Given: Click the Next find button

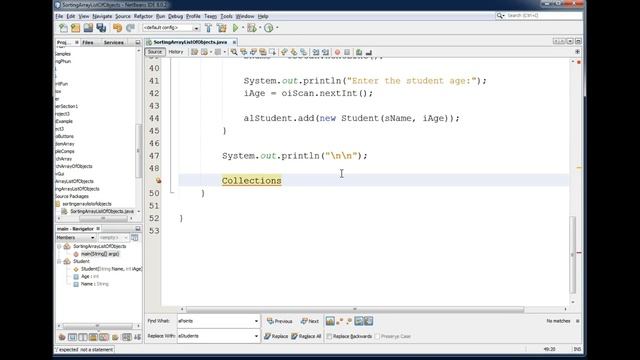Looking at the screenshot, I should tap(309, 321).
